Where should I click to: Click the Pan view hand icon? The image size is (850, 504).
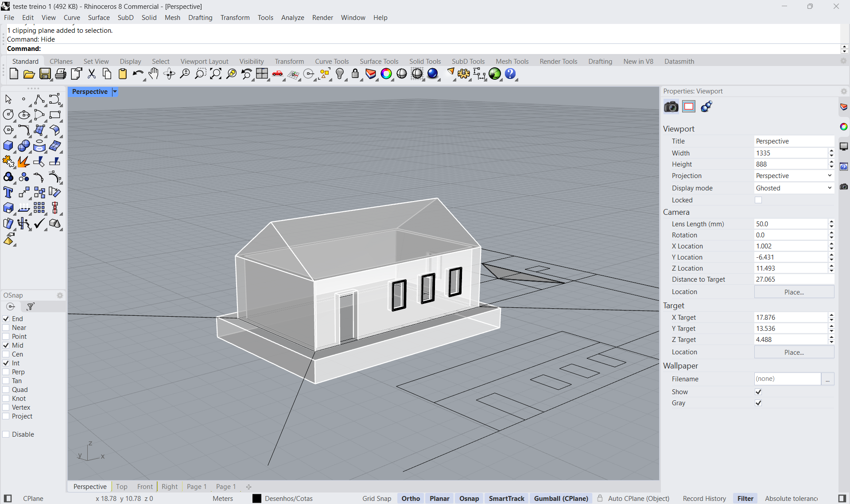(153, 74)
